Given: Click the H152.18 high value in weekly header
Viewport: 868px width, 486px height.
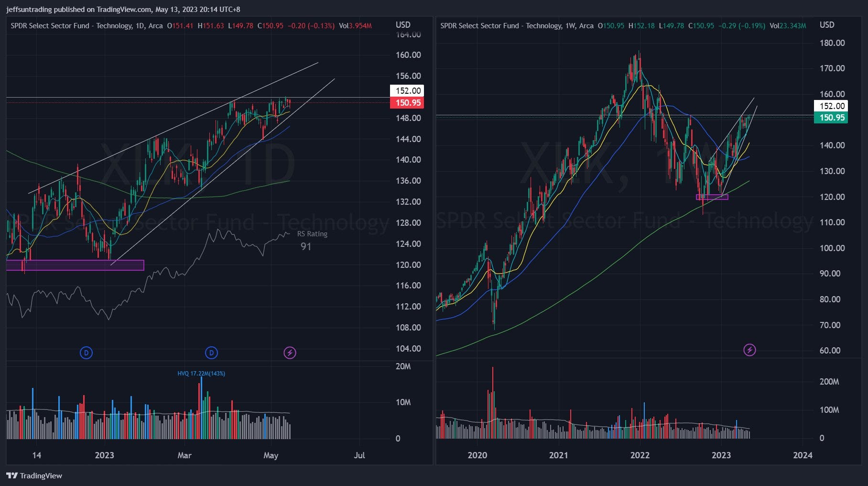Looking at the screenshot, I should click(x=641, y=26).
